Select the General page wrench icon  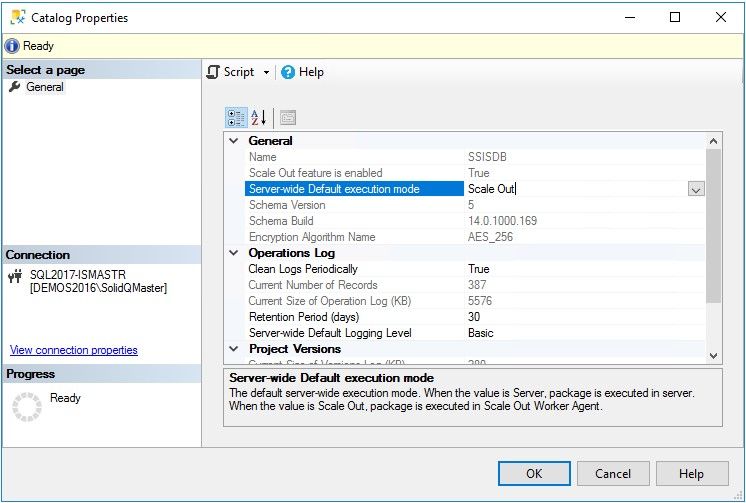(14, 87)
